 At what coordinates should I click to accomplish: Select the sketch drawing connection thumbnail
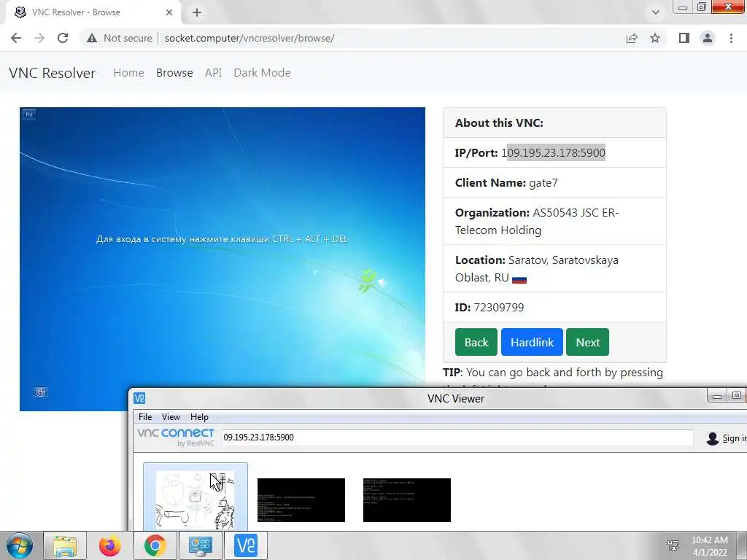point(196,497)
